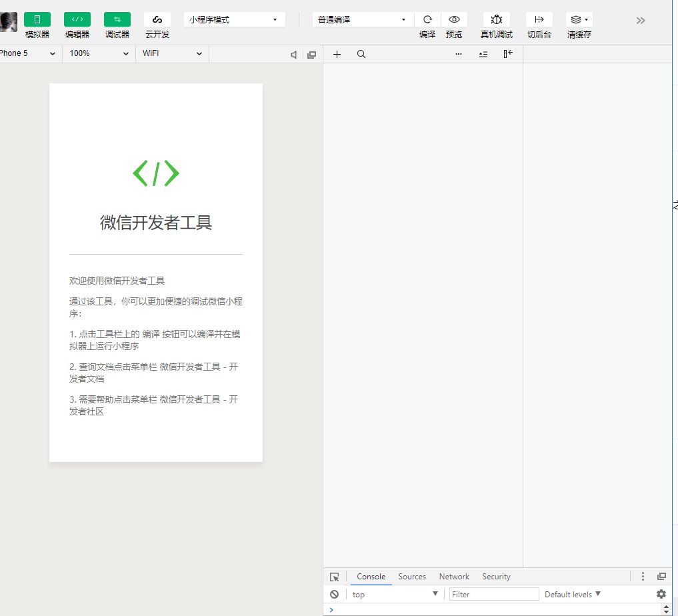Click the 欢迎使用微信开发者工具 text
Image resolution: width=678 pixels, height=616 pixels.
pos(117,281)
